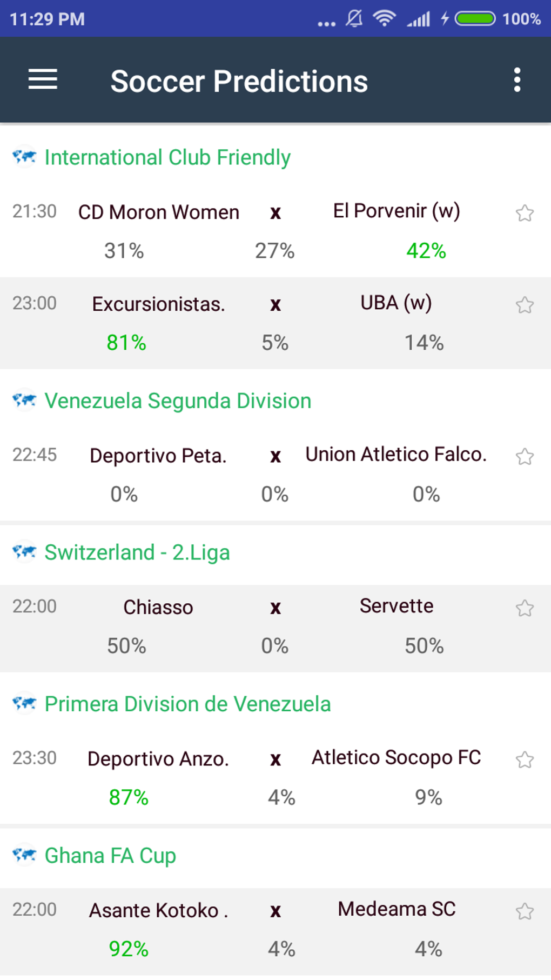Open Primera Division de Venezuela league

point(187,704)
